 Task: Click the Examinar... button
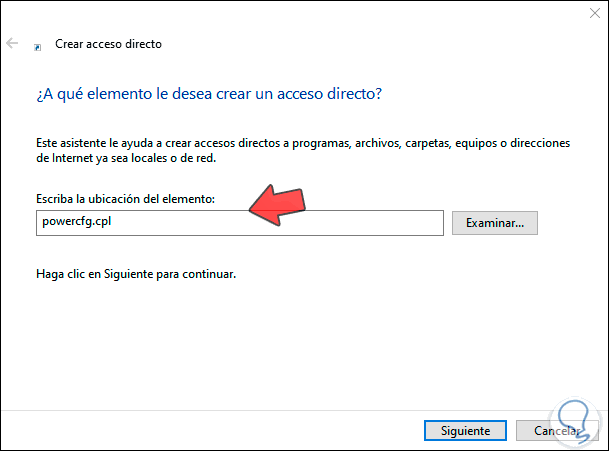point(495,223)
